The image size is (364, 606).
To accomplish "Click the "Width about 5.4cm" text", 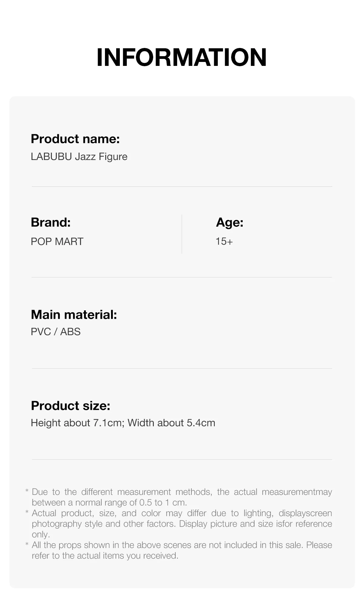I will click(171, 423).
